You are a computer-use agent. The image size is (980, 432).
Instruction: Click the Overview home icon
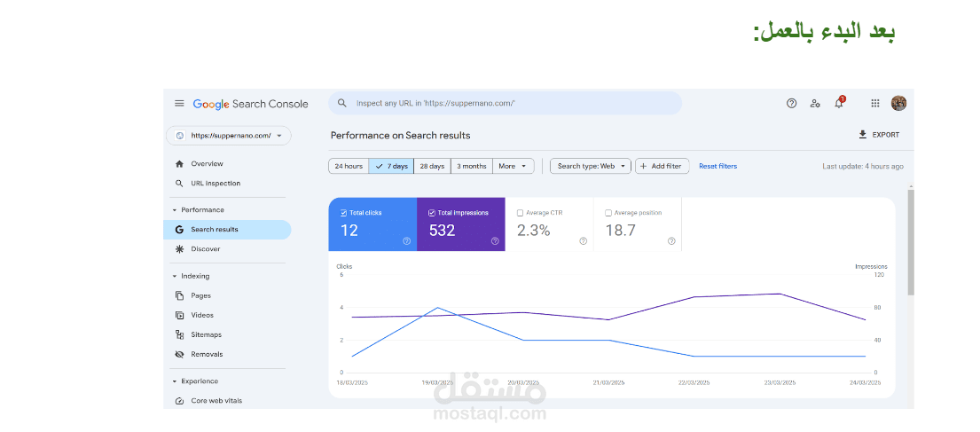[x=179, y=164]
